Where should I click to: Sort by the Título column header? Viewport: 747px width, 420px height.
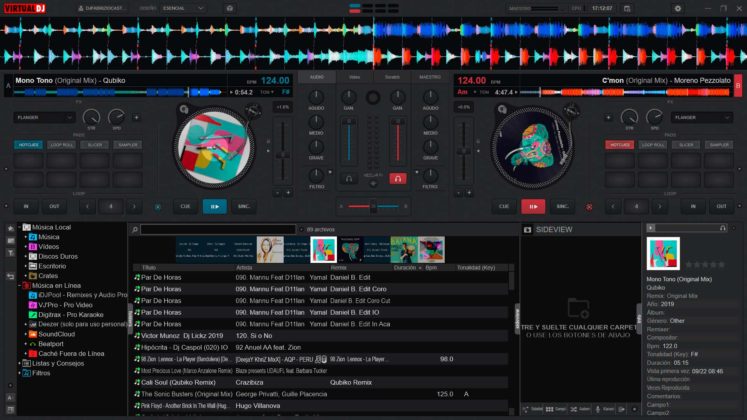pos(149,268)
